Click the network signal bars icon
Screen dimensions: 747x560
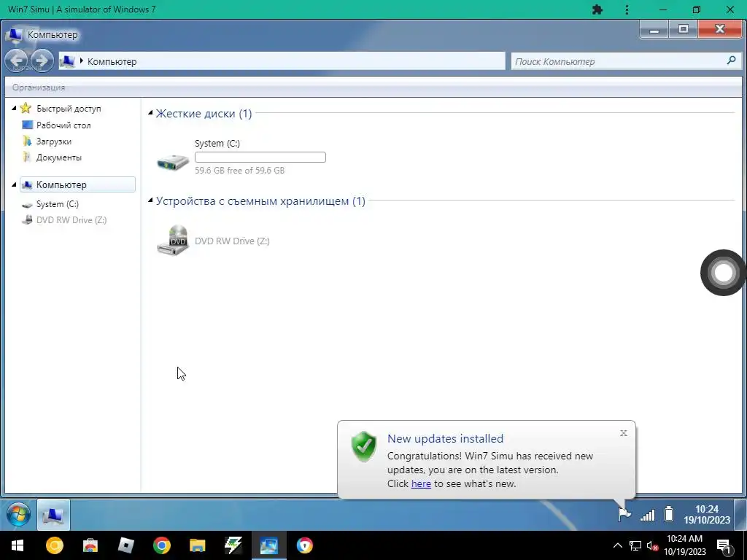[x=647, y=515]
